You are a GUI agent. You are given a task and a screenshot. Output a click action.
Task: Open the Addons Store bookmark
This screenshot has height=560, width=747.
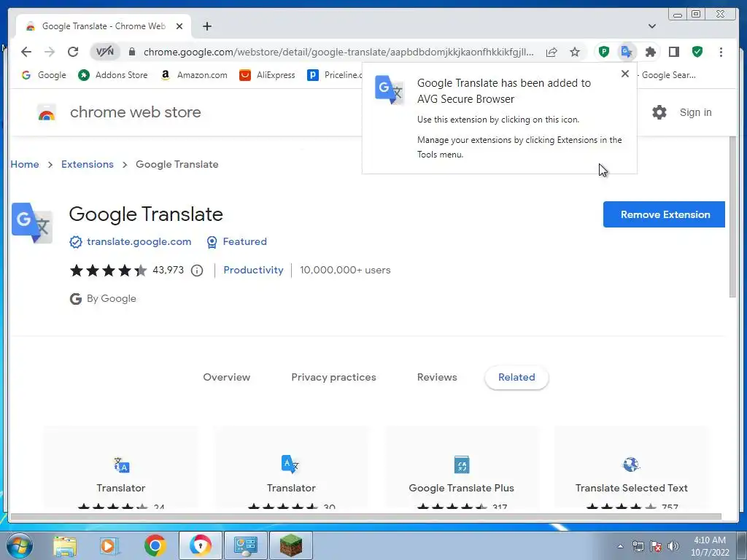[x=113, y=75]
